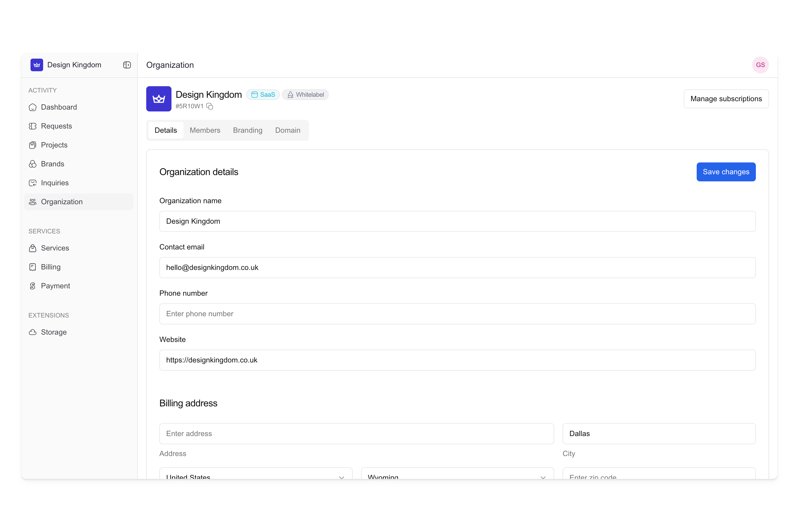Screen dimensions: 799x532
Task: Open Brands in the sidebar
Action: tap(78, 164)
